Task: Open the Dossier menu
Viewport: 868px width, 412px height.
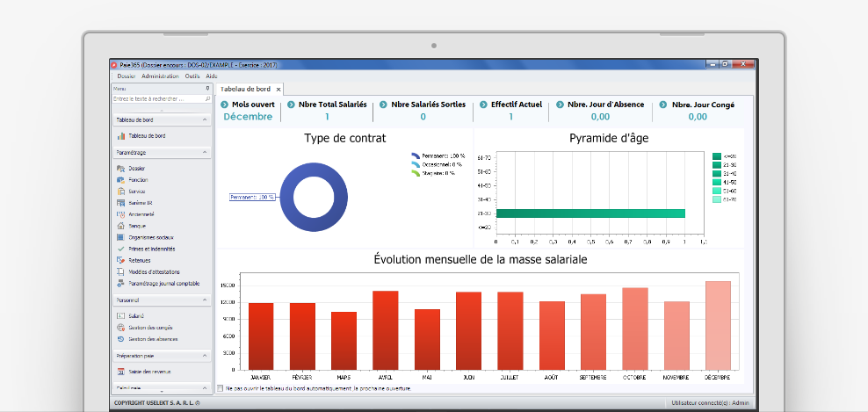Action: click(127, 76)
